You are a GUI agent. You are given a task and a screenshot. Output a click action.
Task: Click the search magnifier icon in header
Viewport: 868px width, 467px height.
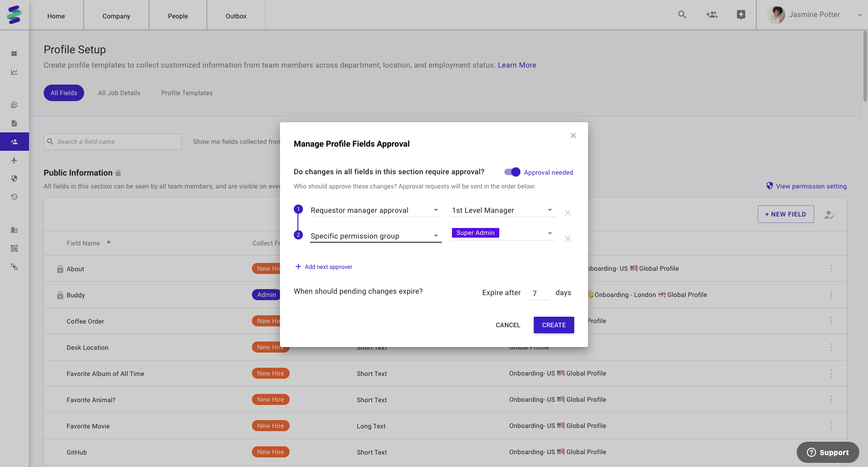(682, 15)
